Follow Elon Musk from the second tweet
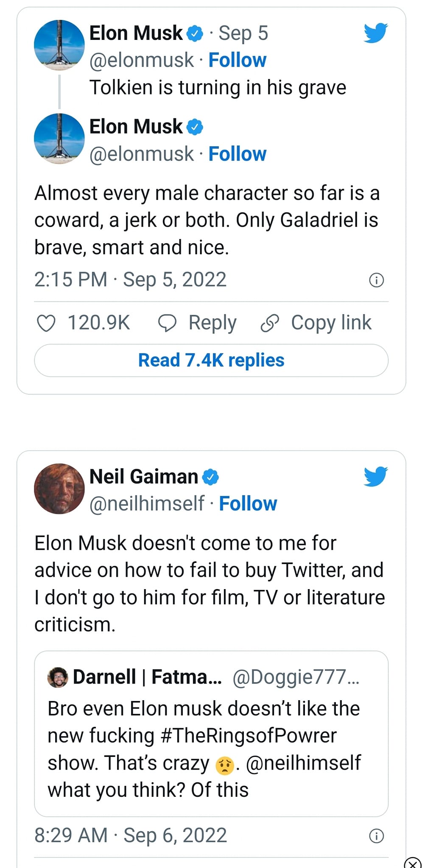422x868 pixels. pos(238,154)
